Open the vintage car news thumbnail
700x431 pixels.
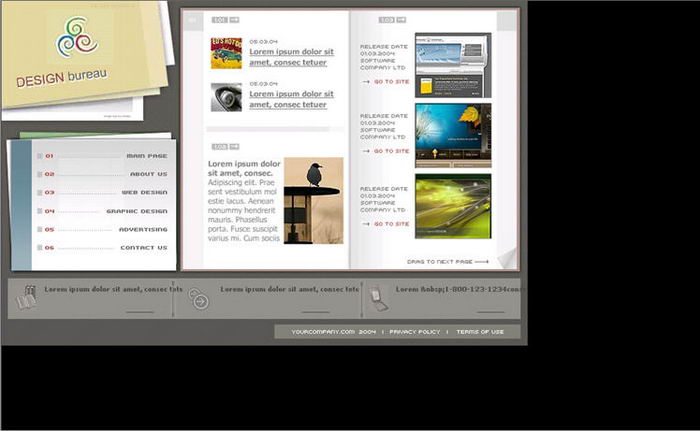coord(226,53)
